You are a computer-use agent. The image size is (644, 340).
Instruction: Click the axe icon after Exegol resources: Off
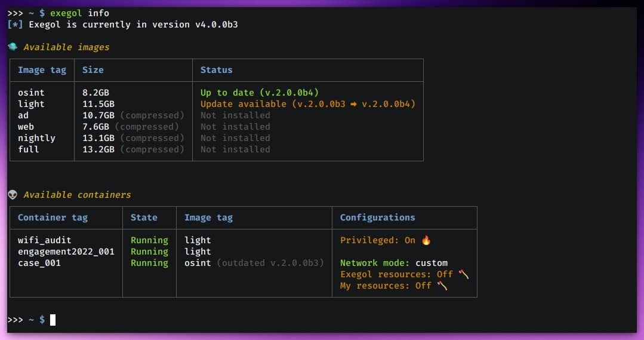click(x=464, y=274)
